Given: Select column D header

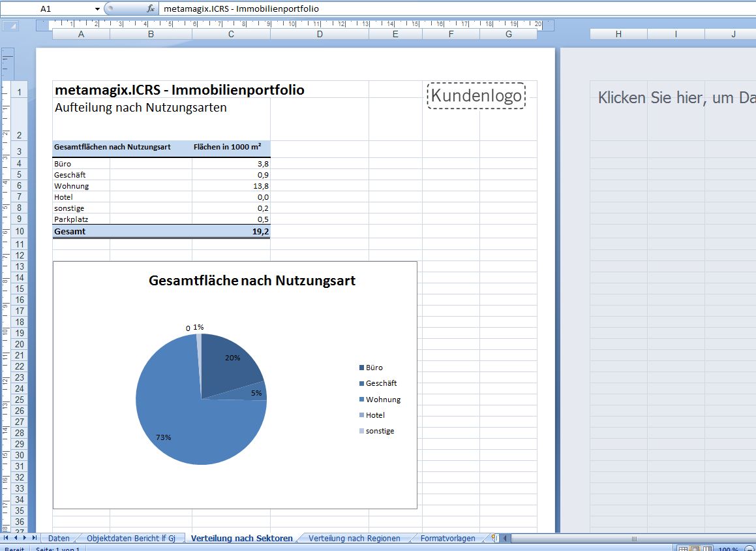Looking at the screenshot, I should click(x=320, y=34).
